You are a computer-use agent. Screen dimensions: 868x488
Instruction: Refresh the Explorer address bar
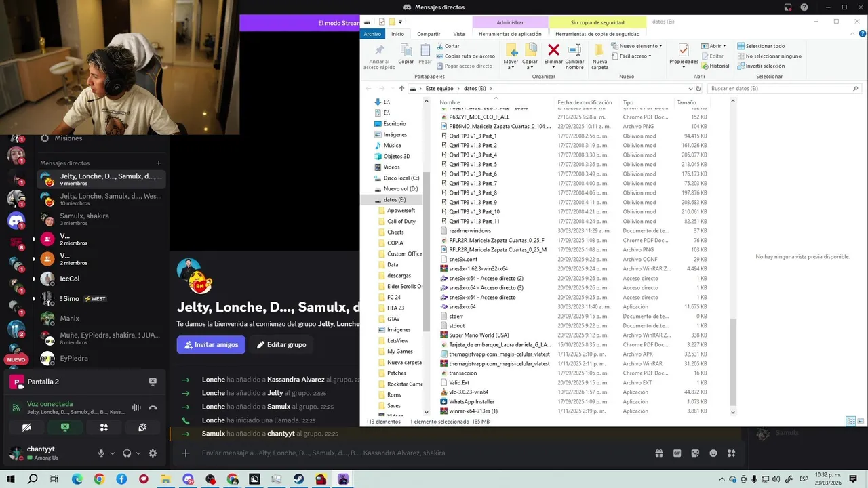(700, 89)
